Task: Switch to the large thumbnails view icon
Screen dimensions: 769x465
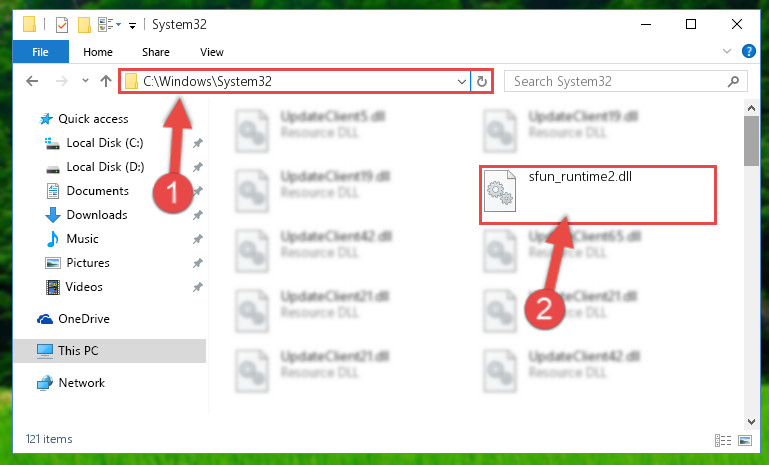Action: coord(744,440)
